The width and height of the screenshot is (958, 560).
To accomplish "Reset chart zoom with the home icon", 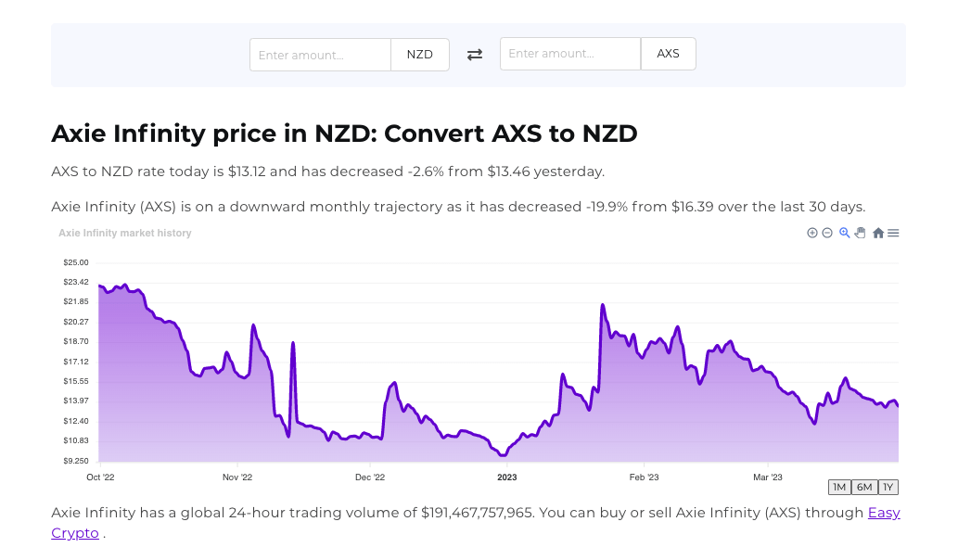I will [x=878, y=233].
